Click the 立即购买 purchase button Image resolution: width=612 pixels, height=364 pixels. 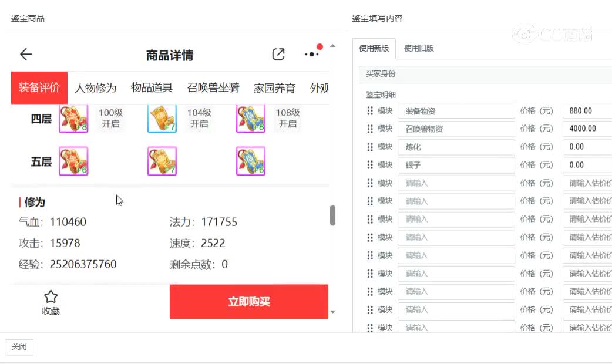pyautogui.click(x=249, y=302)
